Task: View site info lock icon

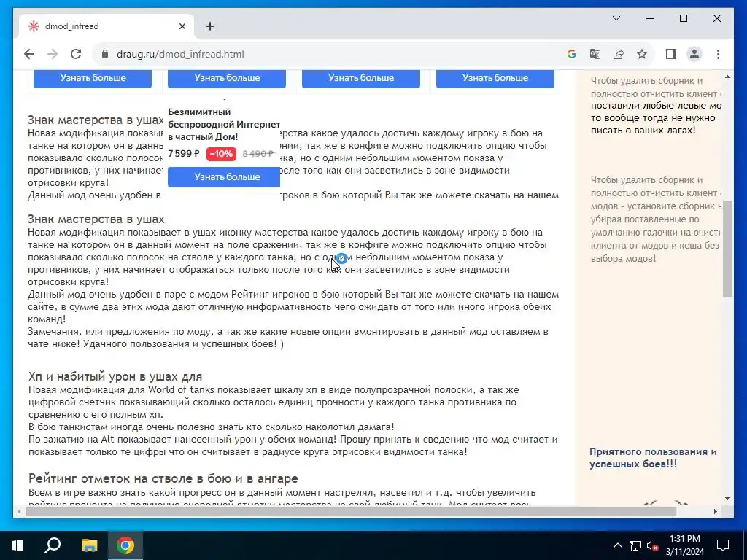Action: (105, 54)
